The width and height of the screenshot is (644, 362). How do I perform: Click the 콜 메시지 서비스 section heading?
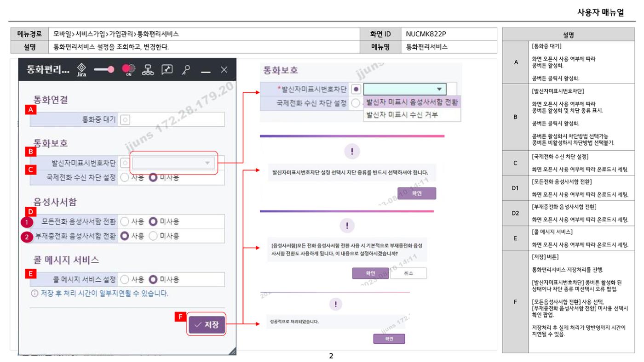pos(66,260)
